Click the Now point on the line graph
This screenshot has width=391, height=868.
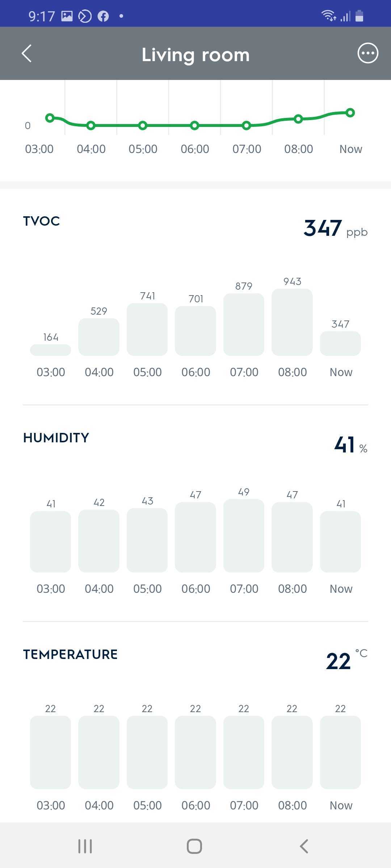coord(350,113)
